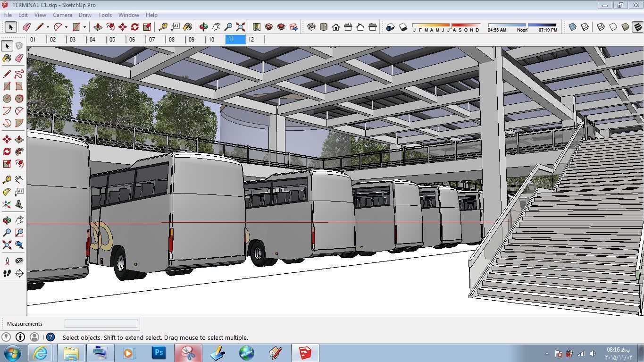The width and height of the screenshot is (644, 362).
Task: Select the Move tool in top toolbar
Action: coord(123,27)
